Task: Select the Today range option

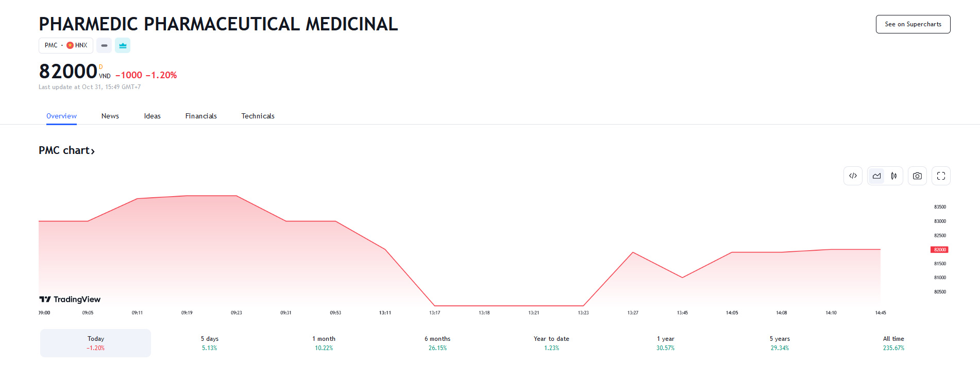Action: pos(96,343)
